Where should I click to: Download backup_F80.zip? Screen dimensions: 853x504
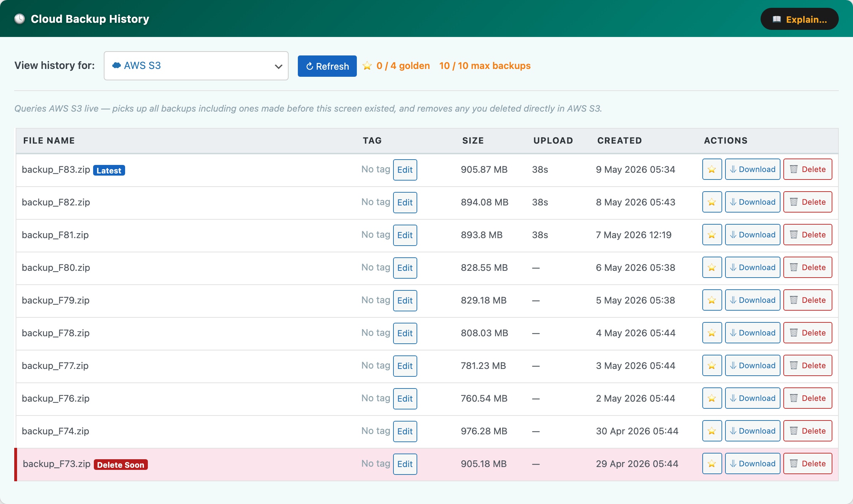tap(752, 268)
